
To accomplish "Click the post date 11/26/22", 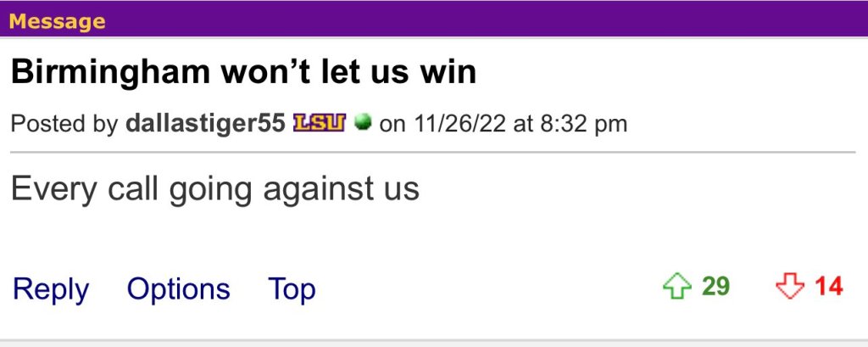I will [459, 124].
